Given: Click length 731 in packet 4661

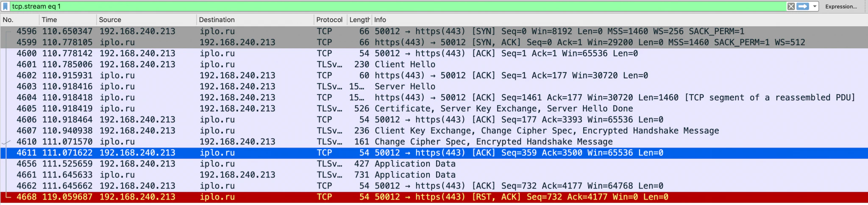Looking at the screenshot, I should click(362, 175).
